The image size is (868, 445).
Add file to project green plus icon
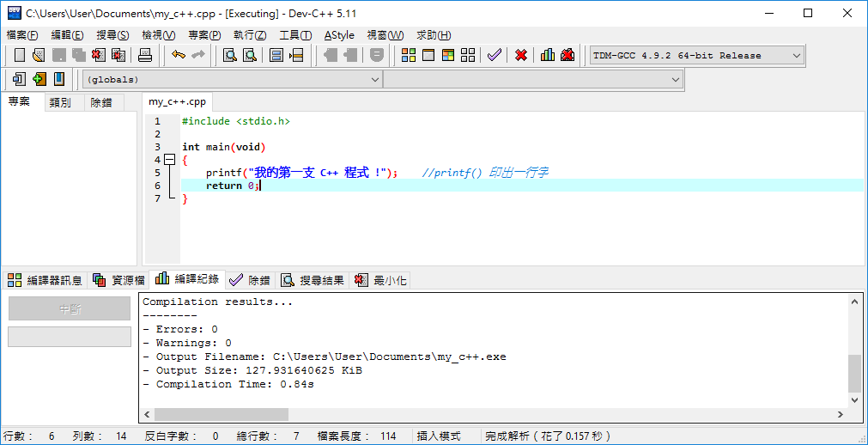pos(39,79)
